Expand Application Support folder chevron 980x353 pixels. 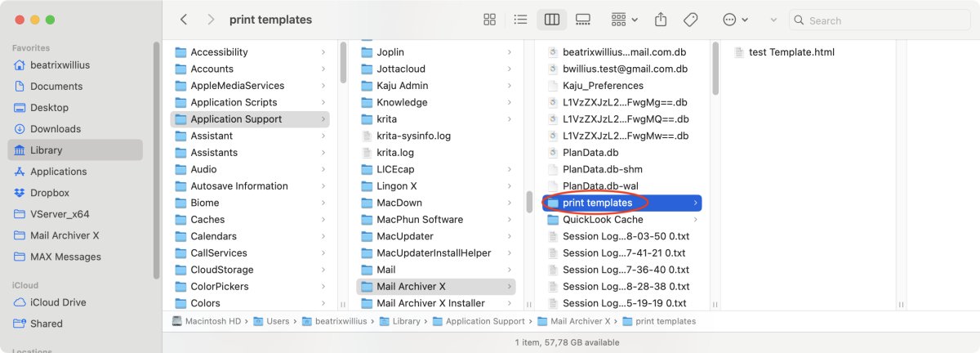point(323,119)
